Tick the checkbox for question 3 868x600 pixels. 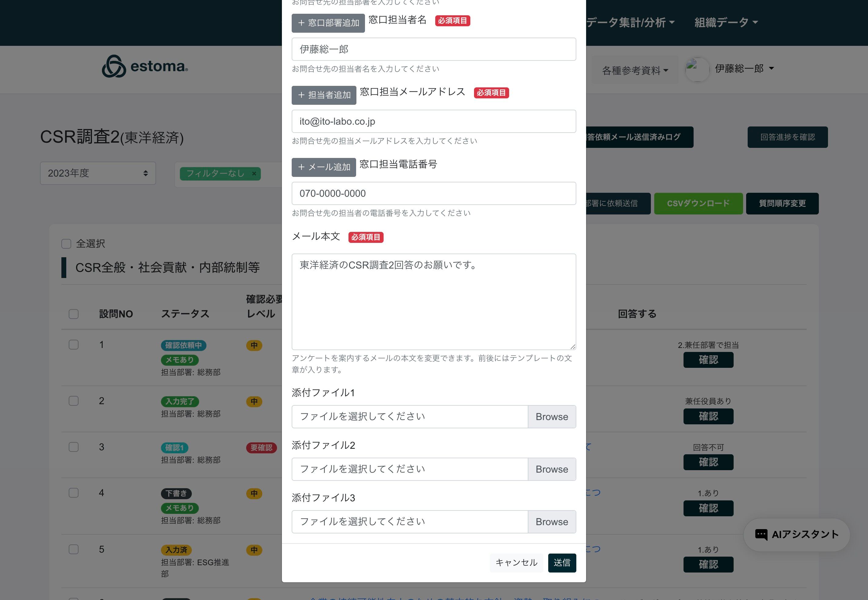74,447
